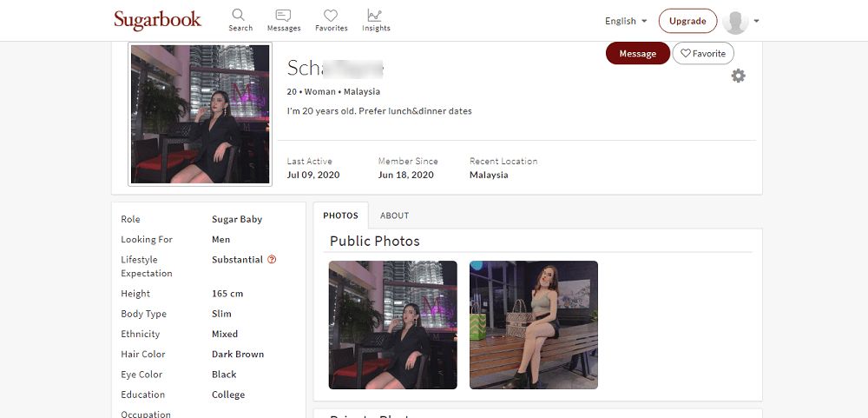Send a message with Message button
The image size is (868, 418).
tap(638, 53)
